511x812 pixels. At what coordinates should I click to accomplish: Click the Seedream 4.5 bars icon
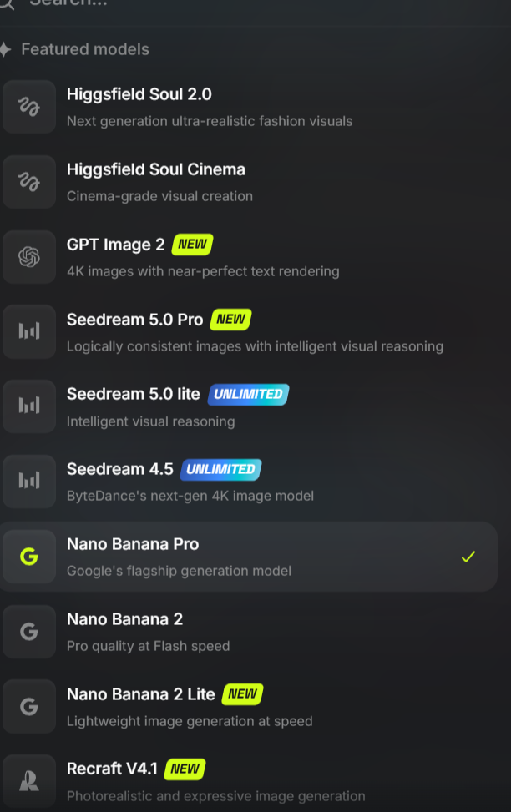[29, 481]
